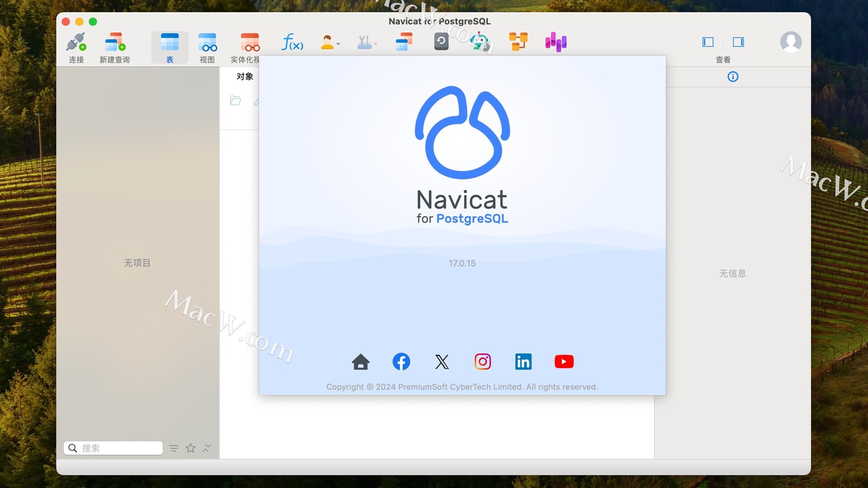Switch to the 视图 views toolbar button

pyautogui.click(x=207, y=47)
